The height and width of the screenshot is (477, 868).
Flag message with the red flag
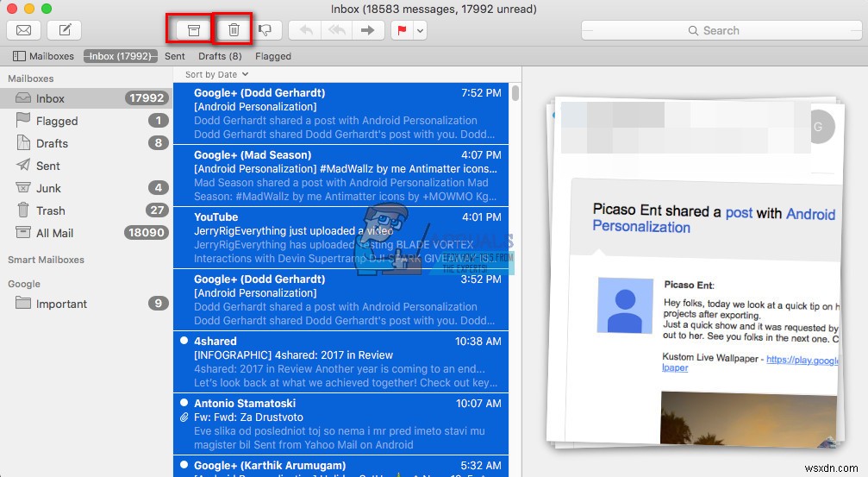point(402,30)
